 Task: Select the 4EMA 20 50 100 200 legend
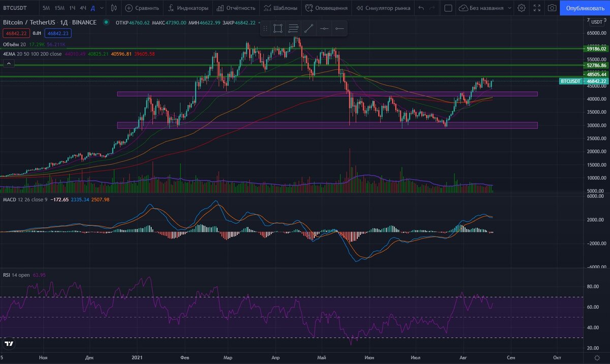(x=32, y=54)
